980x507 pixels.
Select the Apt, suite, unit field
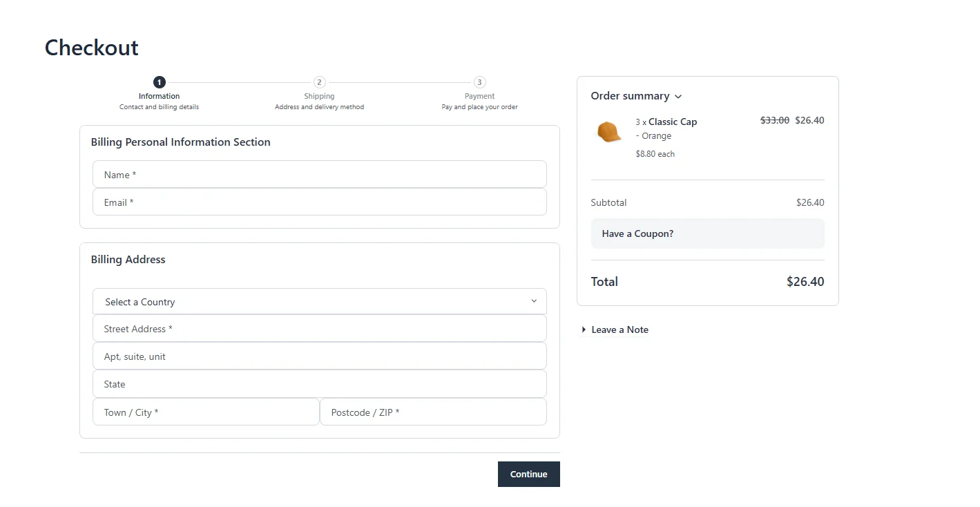click(x=320, y=356)
